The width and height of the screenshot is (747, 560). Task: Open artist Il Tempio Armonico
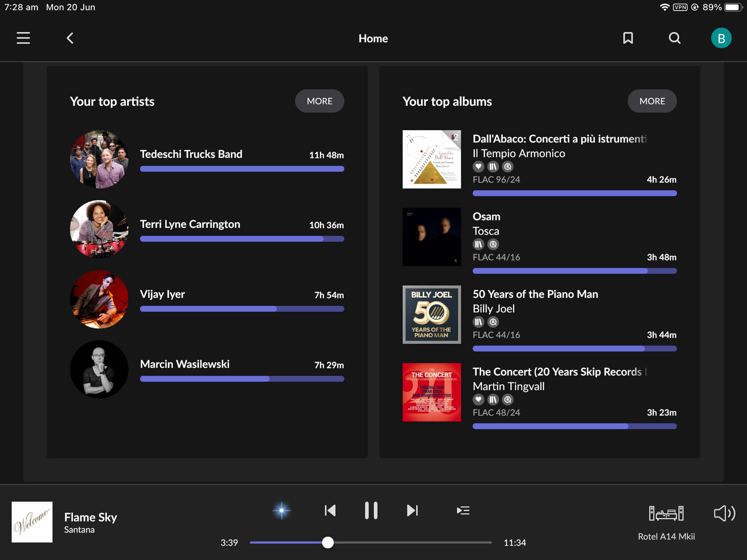point(519,154)
